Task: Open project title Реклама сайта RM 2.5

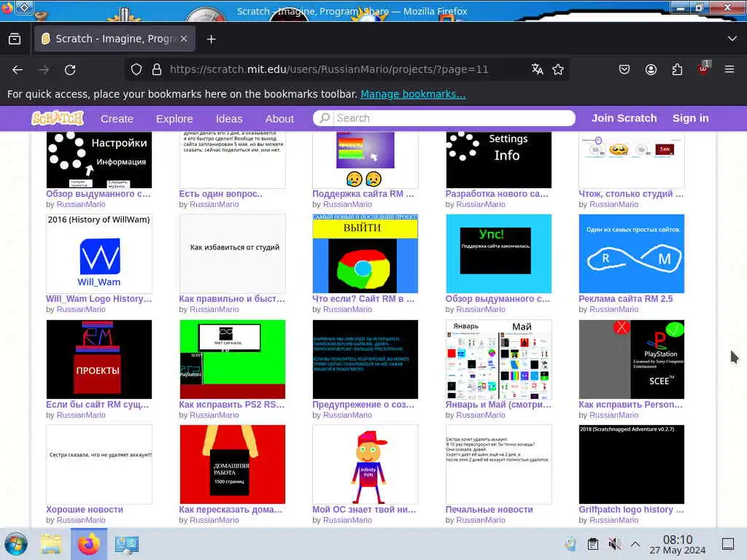Action: pos(625,298)
